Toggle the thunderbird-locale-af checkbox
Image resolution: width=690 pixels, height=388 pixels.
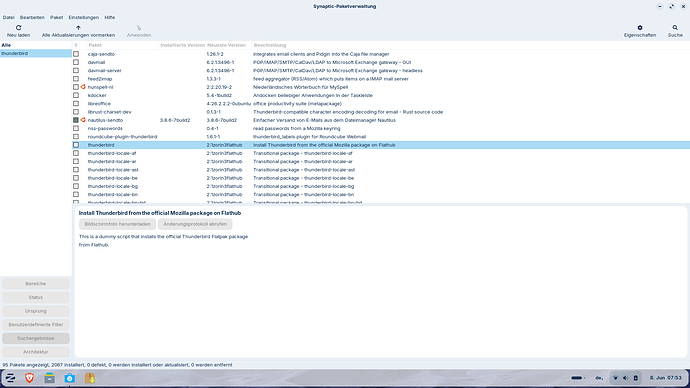(76, 153)
